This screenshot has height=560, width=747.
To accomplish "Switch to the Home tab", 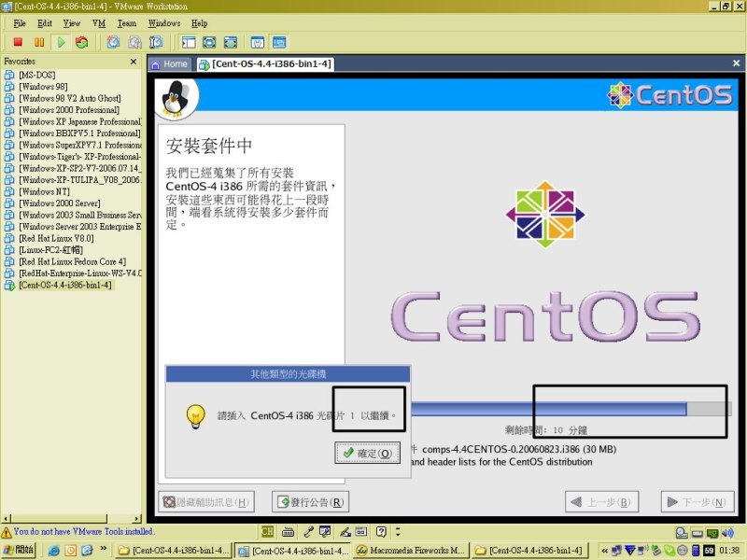I will (x=170, y=64).
